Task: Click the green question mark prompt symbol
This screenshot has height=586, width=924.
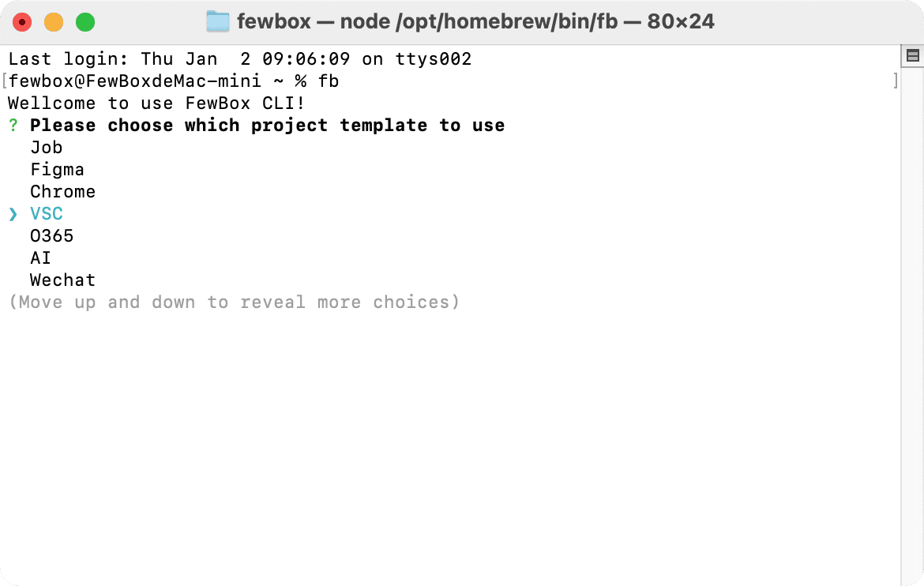Action: 13,126
